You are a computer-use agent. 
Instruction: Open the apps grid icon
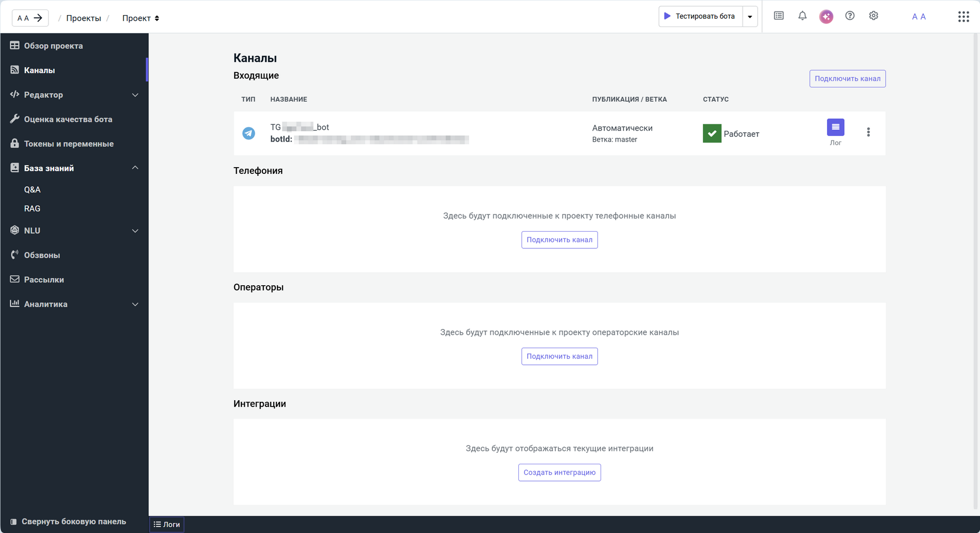(x=963, y=17)
